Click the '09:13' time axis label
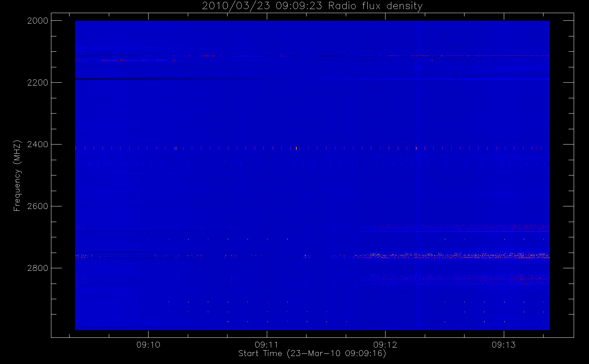The image size is (589, 364). (x=504, y=345)
